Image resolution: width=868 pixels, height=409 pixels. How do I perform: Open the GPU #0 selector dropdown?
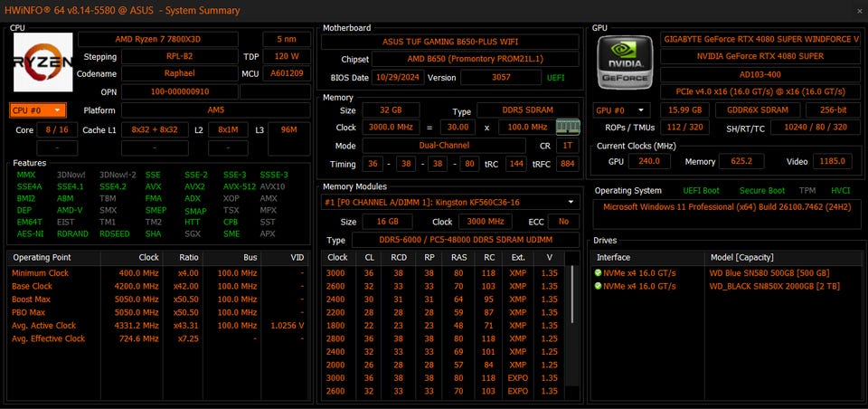point(619,109)
